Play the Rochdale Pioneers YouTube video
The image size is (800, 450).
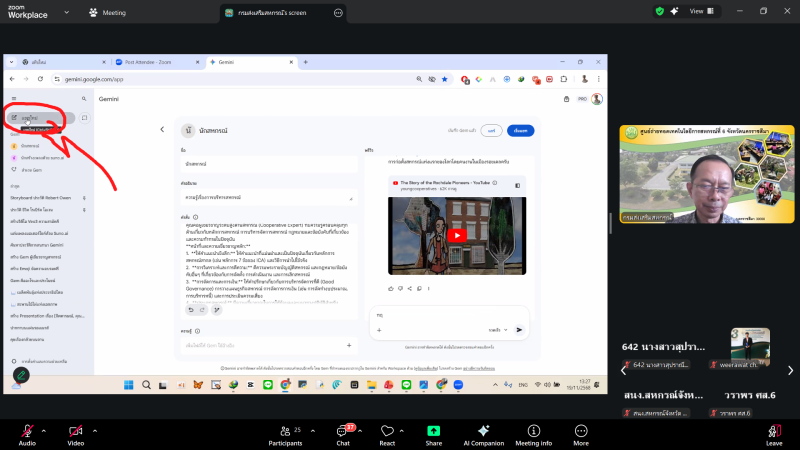(x=456, y=235)
